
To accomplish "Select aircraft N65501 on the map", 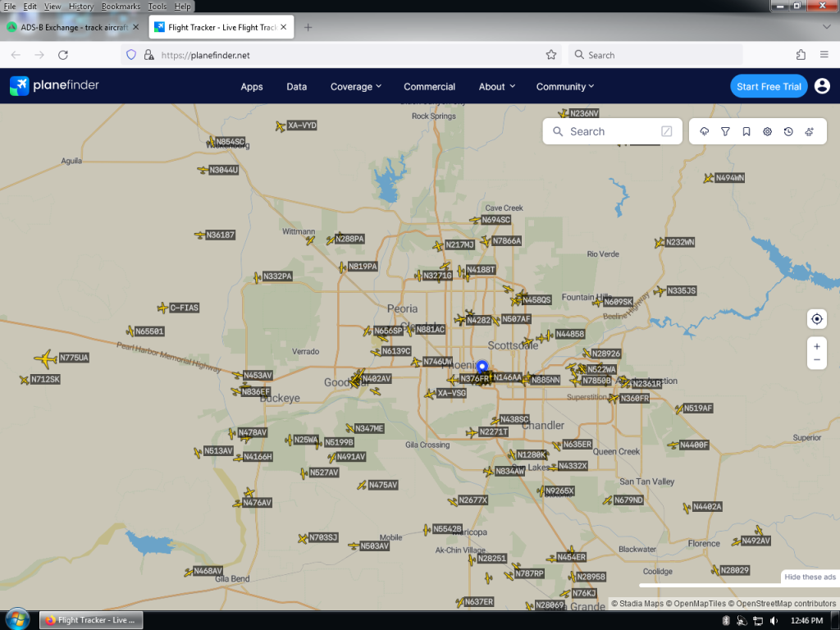I will pos(129,331).
